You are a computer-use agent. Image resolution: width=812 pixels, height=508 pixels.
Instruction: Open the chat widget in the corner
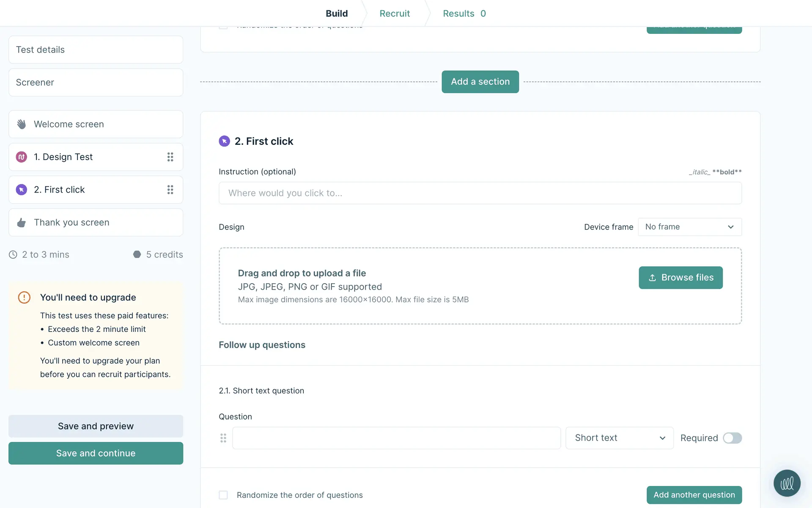point(787,483)
